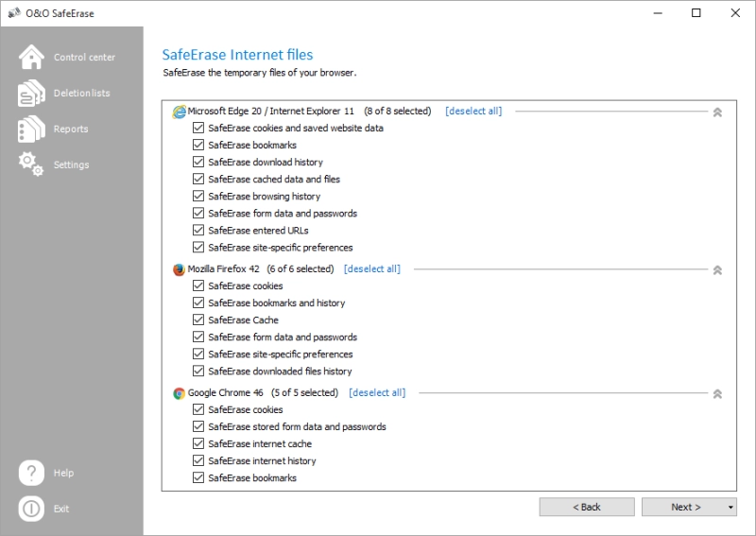The height and width of the screenshot is (536, 756).
Task: Click the O&O SafeErase title bar icon
Action: coord(14,13)
